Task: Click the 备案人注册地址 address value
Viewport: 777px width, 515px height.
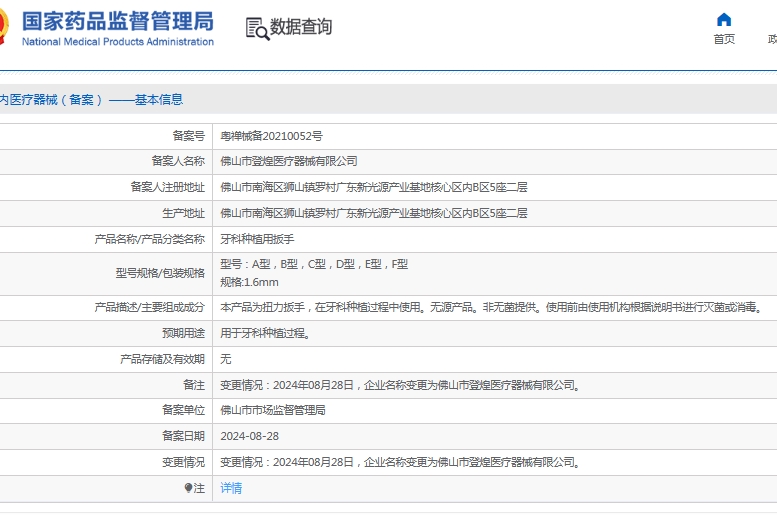Action: click(x=374, y=187)
